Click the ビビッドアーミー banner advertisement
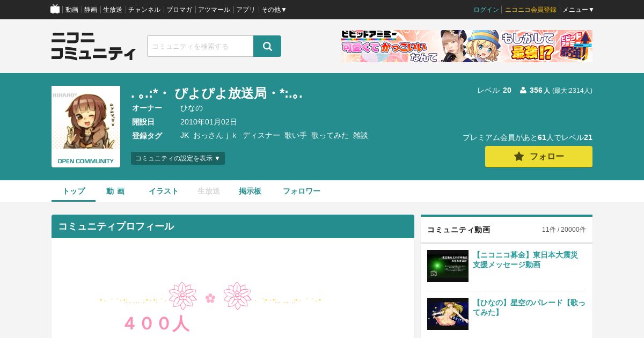 pos(467,46)
